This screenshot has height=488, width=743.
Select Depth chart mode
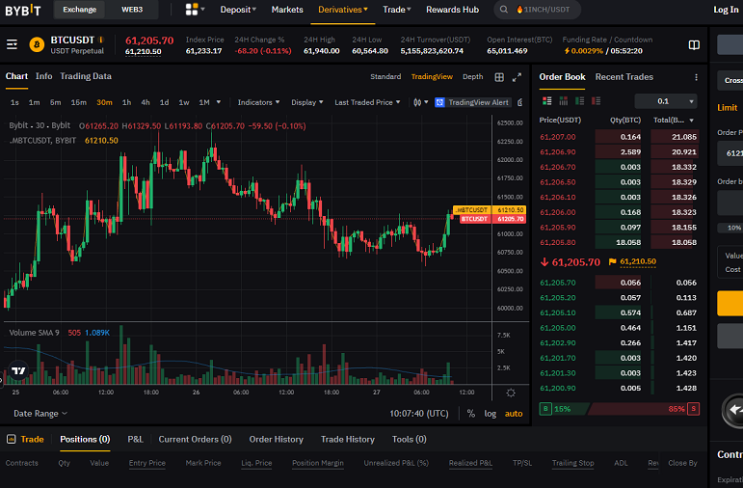[472, 76]
